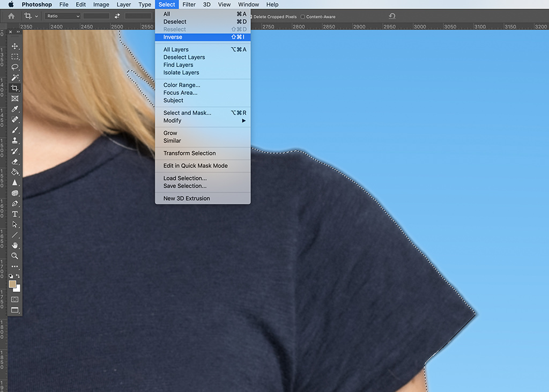
Task: Select the Hand tool
Action: (14, 246)
